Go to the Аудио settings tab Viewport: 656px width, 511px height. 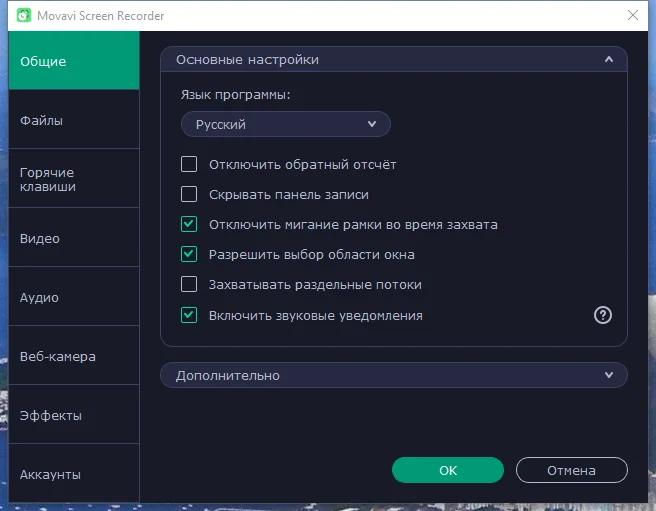[x=74, y=297]
